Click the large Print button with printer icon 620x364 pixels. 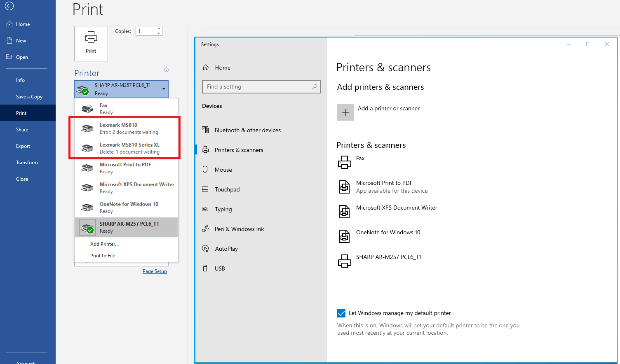(91, 44)
